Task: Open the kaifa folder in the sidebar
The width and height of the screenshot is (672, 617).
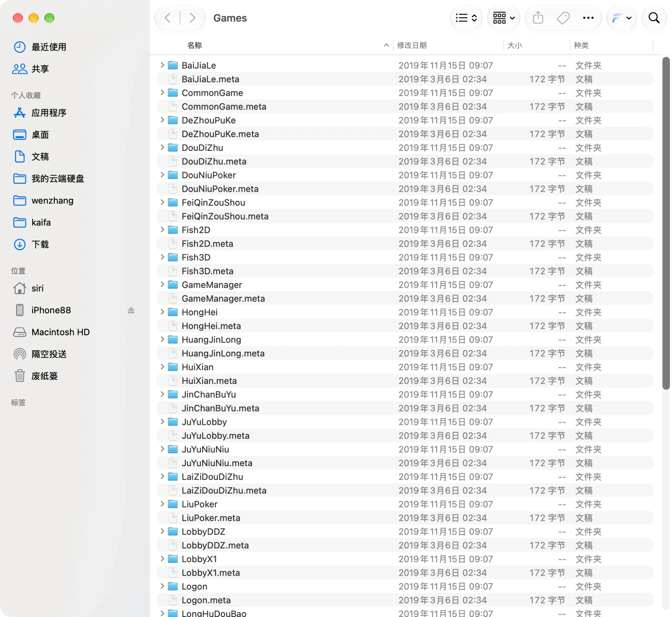Action: click(41, 223)
